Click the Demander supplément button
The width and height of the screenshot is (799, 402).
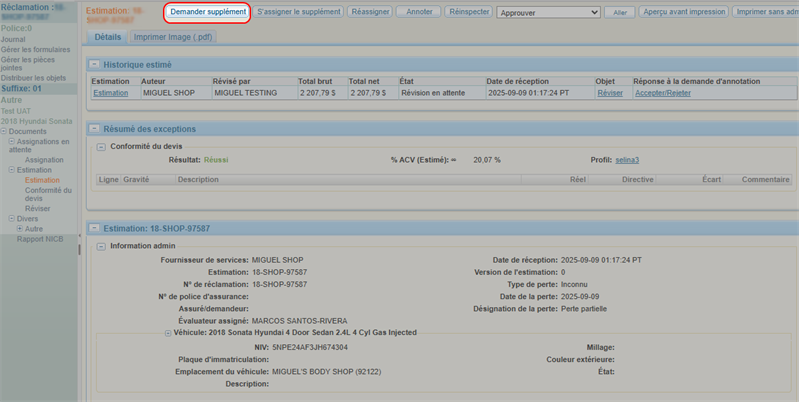(x=208, y=12)
